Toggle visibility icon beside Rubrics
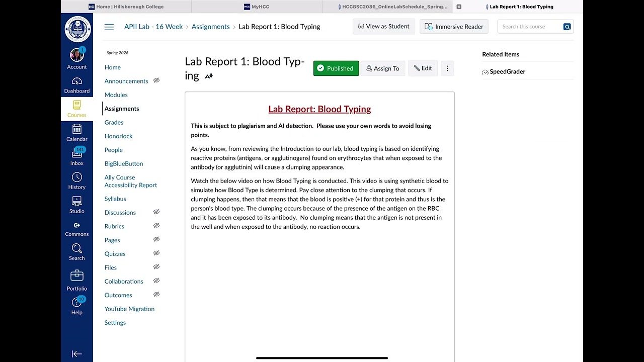 coord(156,226)
